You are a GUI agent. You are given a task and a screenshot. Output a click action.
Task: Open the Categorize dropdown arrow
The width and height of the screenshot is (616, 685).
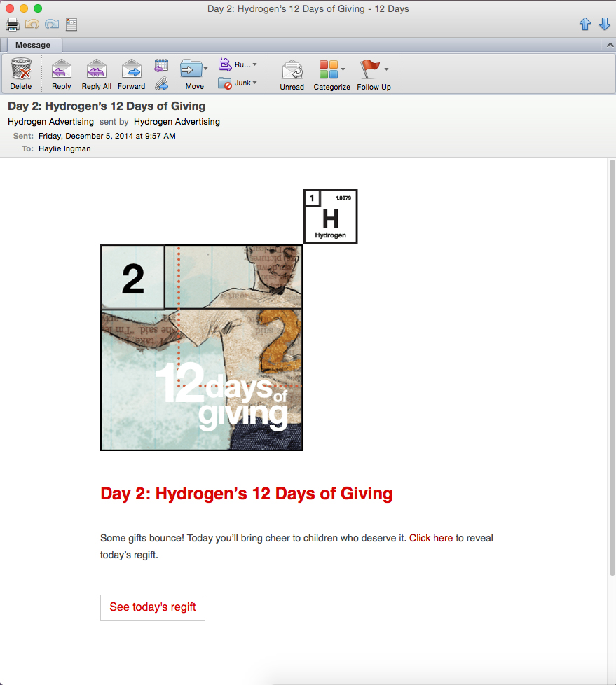click(343, 69)
